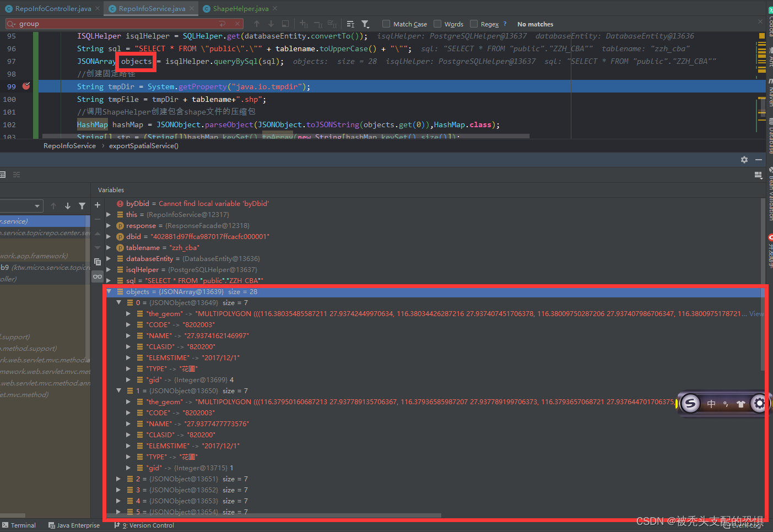
Task: Open the regex help question mark
Action: 505,24
